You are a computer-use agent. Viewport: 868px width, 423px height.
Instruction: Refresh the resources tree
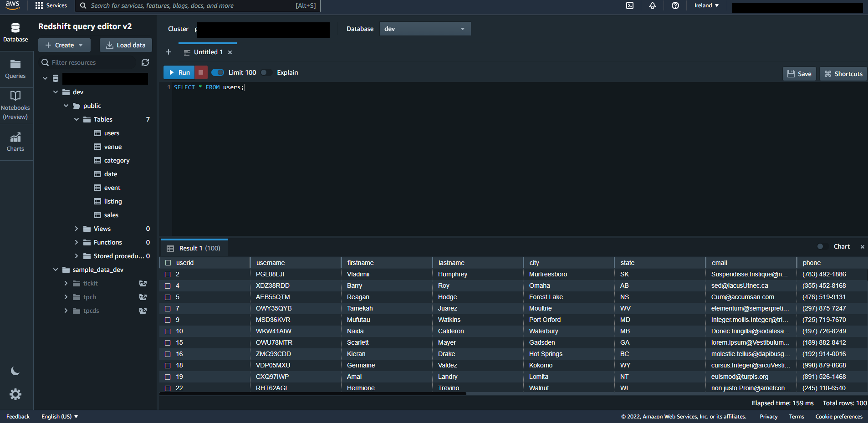[x=145, y=62]
